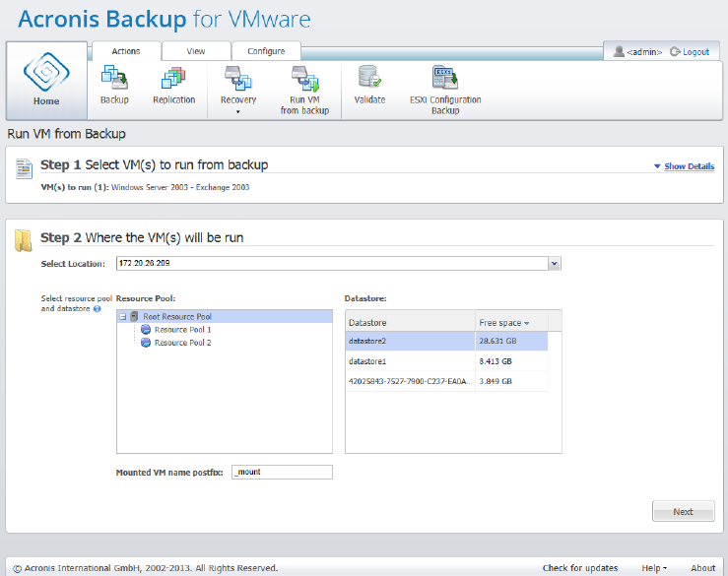Click the Next button
This screenshot has height=576, width=728.
(x=683, y=511)
